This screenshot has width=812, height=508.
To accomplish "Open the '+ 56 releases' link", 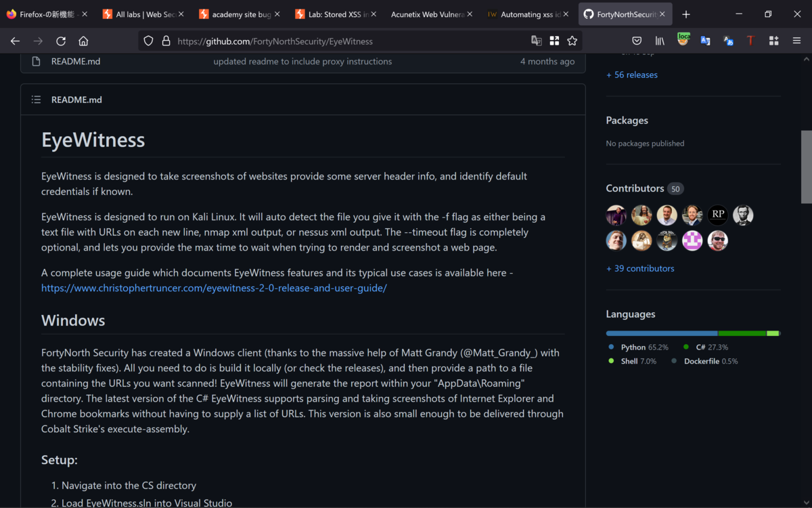I will coord(632,75).
